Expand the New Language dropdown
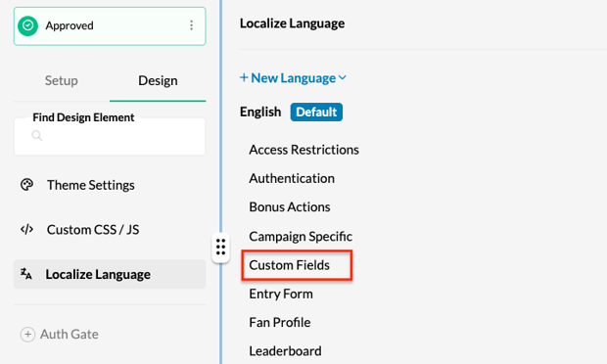Screen dimensions: 607x364 point(293,78)
